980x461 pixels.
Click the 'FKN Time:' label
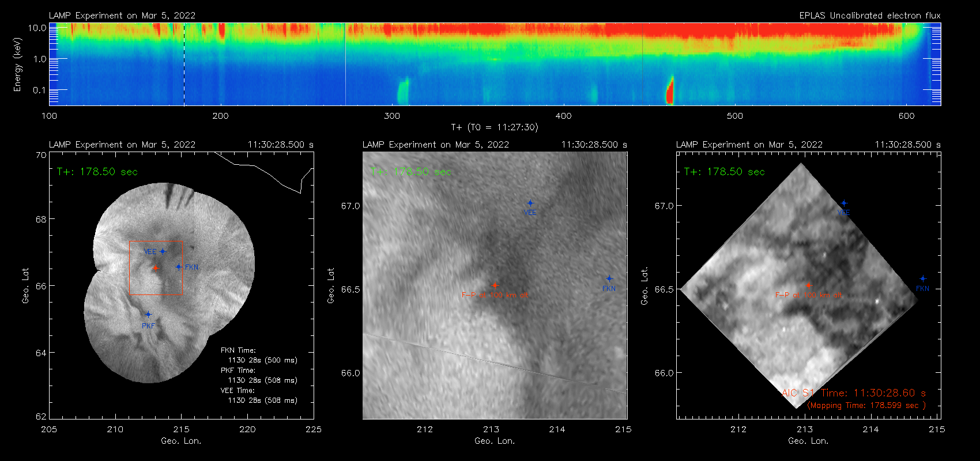[238, 350]
